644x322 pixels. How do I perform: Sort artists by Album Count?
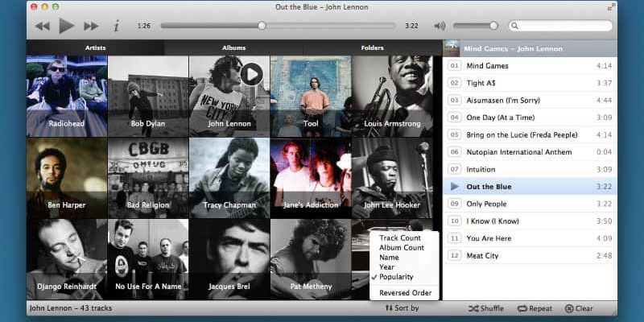tap(402, 248)
